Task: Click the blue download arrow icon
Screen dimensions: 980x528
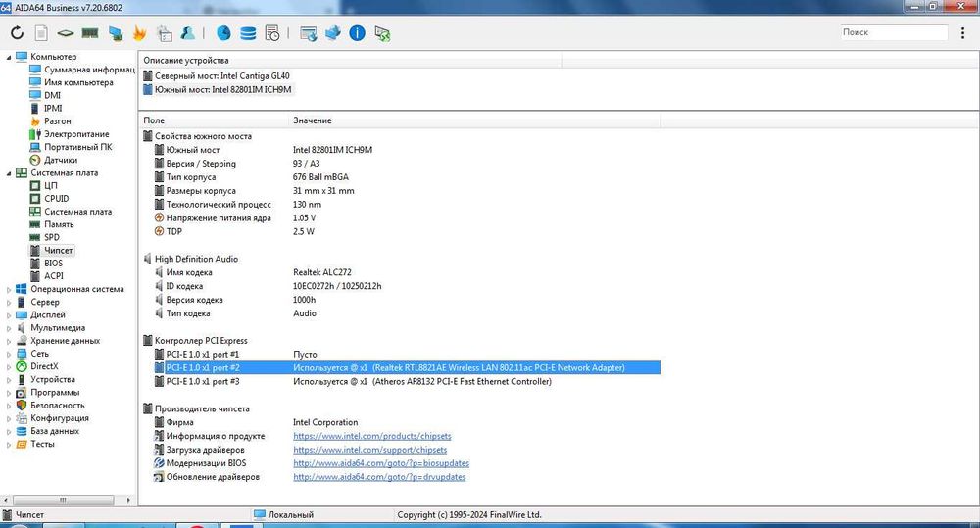Action: click(332, 33)
